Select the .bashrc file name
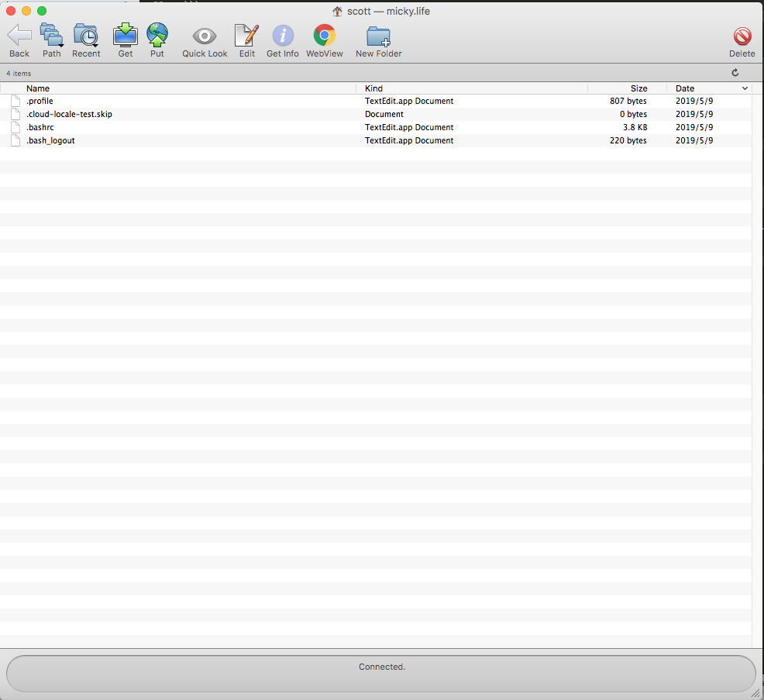 click(40, 127)
